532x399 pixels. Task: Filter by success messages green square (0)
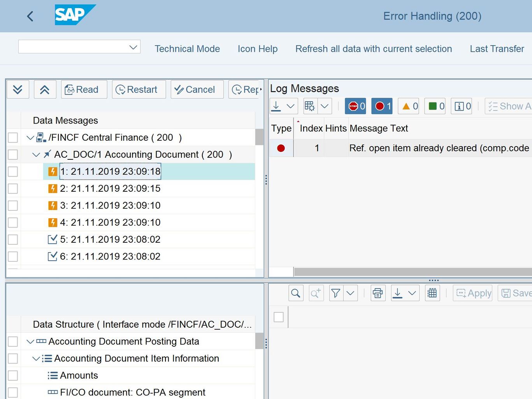[x=435, y=106]
